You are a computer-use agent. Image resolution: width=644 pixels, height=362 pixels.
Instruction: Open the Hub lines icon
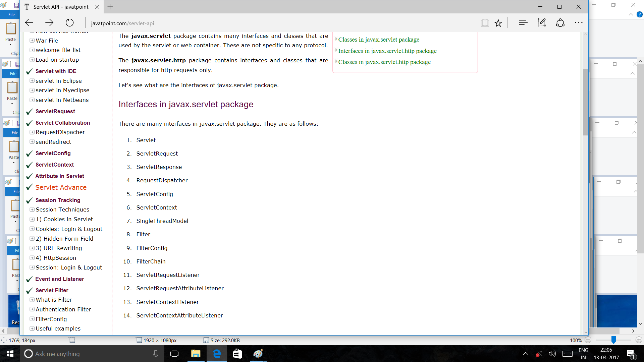pyautogui.click(x=523, y=23)
